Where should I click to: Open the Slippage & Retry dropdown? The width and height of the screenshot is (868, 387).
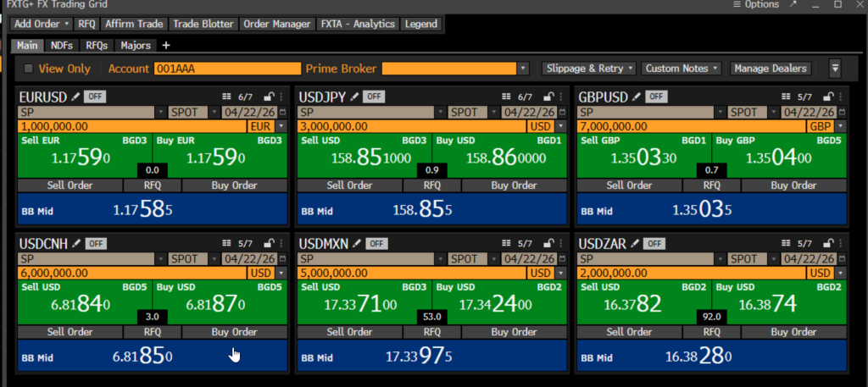coord(590,69)
